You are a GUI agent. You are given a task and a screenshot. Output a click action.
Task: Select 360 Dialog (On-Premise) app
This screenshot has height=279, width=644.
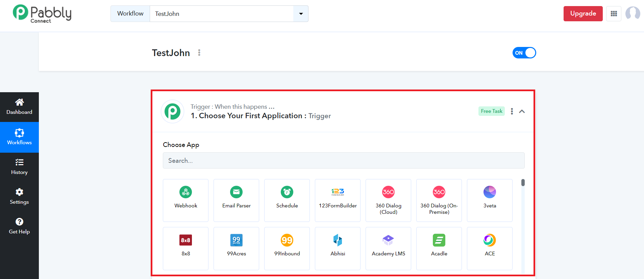[439, 200]
